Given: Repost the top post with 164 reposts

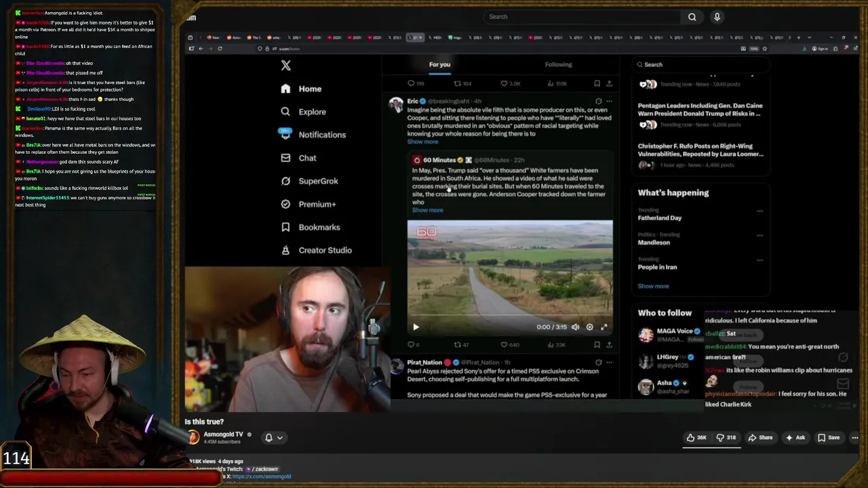Looking at the screenshot, I should click(462, 83).
